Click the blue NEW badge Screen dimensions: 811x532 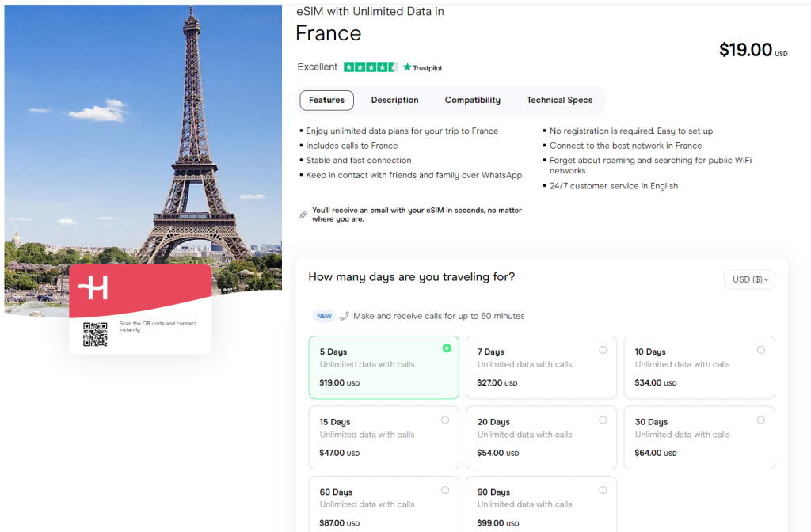[x=324, y=315]
